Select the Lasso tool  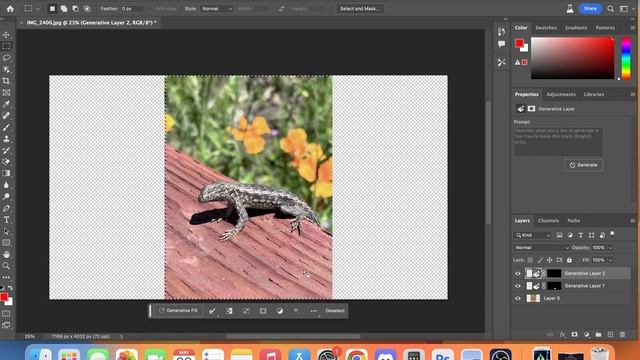click(6, 58)
